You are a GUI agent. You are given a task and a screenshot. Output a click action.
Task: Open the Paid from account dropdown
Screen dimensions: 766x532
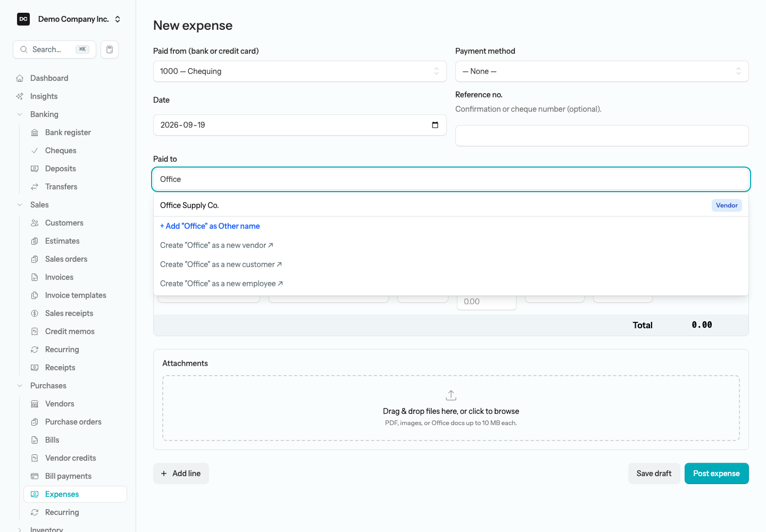click(x=300, y=71)
